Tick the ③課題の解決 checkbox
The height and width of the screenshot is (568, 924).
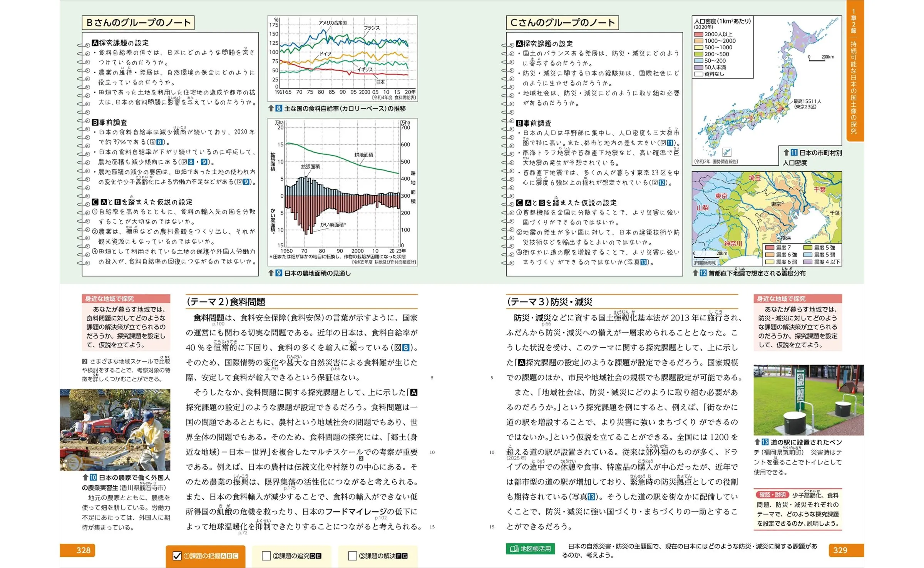352,556
